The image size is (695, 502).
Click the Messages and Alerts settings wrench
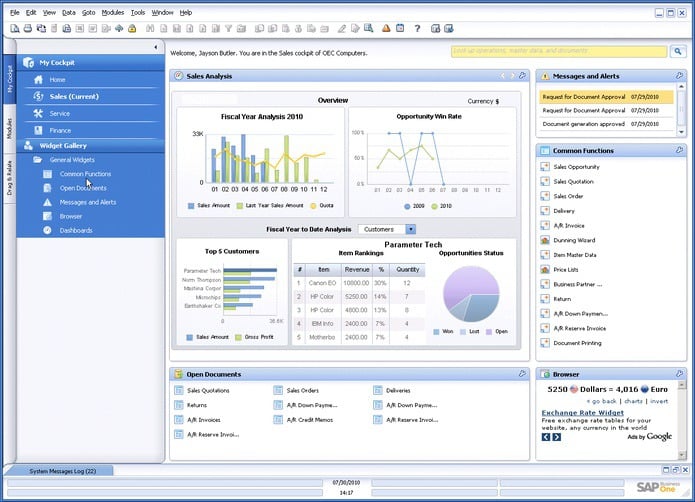[679, 76]
